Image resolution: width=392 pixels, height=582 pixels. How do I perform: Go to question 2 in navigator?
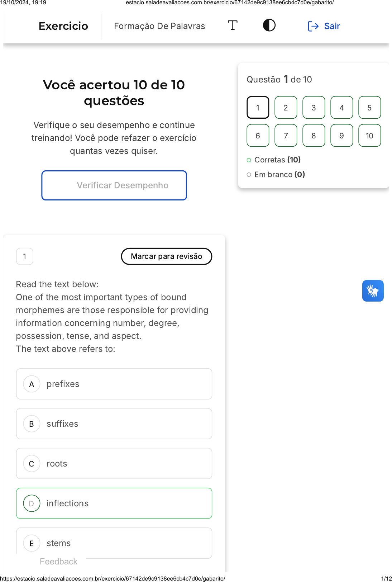point(286,108)
